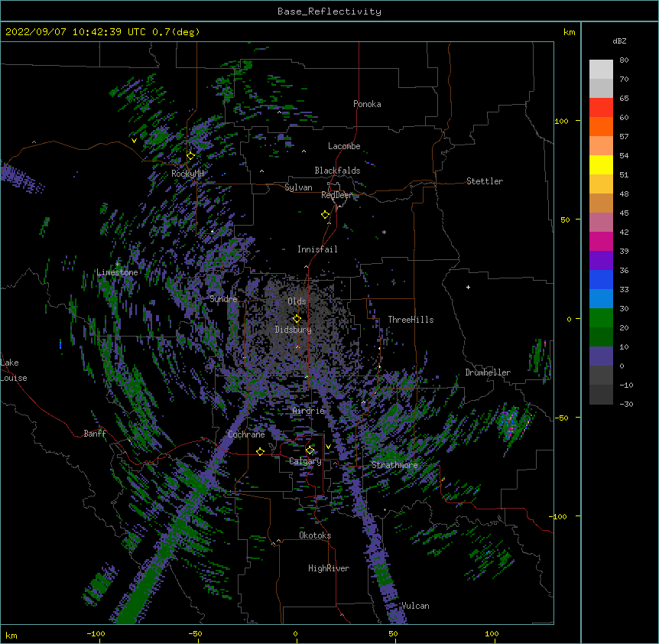
Task: Click the Olds label
Action: (297, 301)
